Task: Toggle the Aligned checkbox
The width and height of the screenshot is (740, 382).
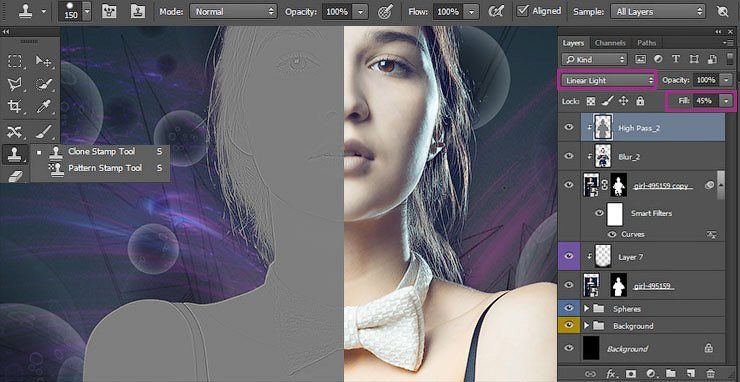Action: 522,11
